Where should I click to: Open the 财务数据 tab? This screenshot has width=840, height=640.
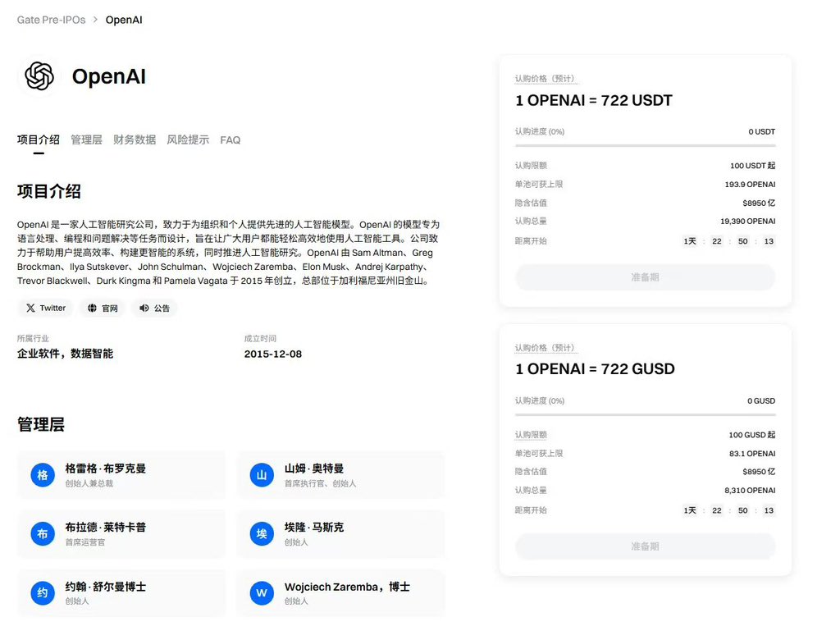135,140
